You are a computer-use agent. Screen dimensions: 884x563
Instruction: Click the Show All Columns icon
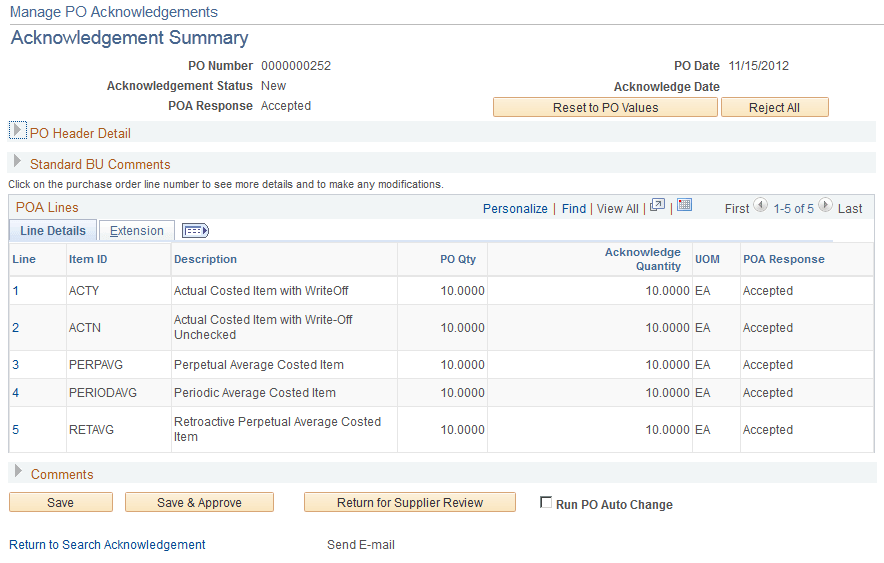point(195,230)
